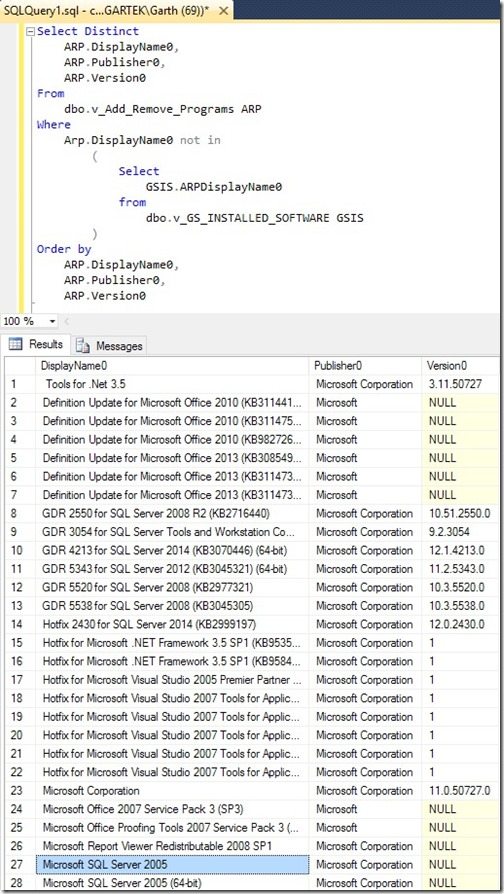Select 'GDR 4213 for SQL Server 2014' cell
Viewport: 504px width, 894px height.
click(x=173, y=551)
